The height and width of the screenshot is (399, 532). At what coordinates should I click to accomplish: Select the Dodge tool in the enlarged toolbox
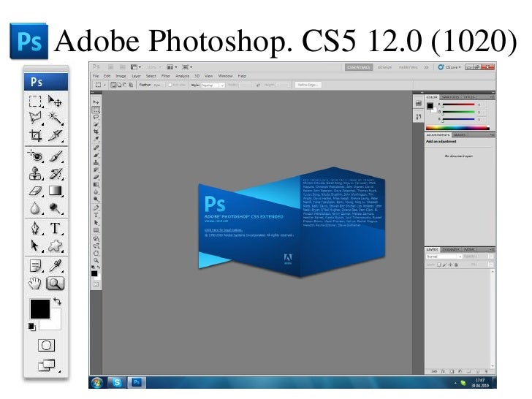pos(56,208)
